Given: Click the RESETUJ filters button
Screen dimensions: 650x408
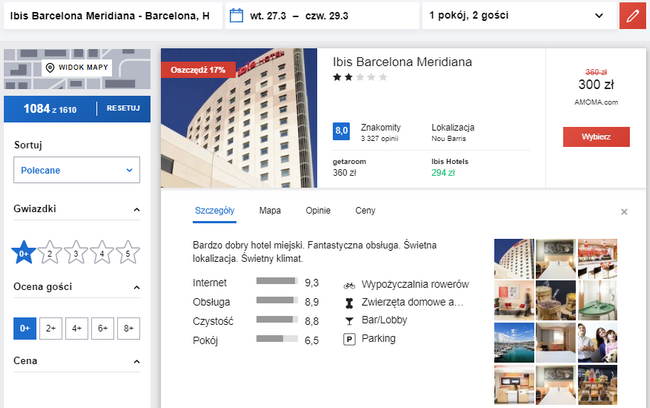Looking at the screenshot, I should pos(123,109).
